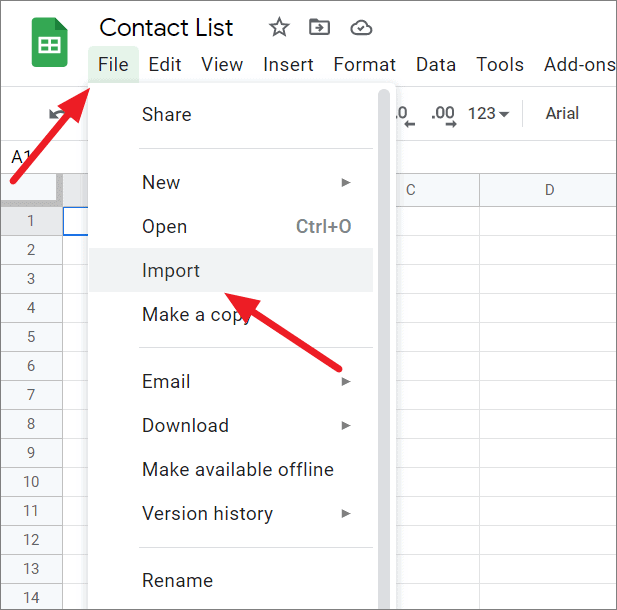Open the Format menu
Screen dimensions: 617x610
coord(364,65)
